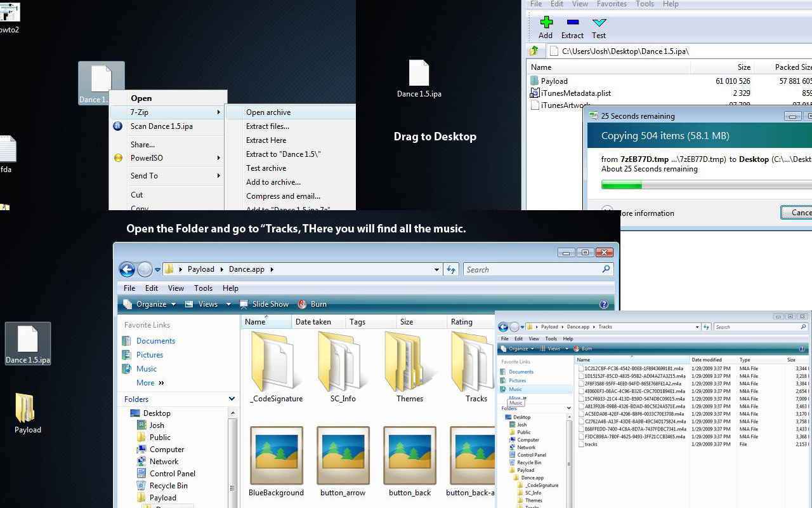The image size is (812, 508).
Task: Expand the PowerISO submenu arrow
Action: [219, 157]
